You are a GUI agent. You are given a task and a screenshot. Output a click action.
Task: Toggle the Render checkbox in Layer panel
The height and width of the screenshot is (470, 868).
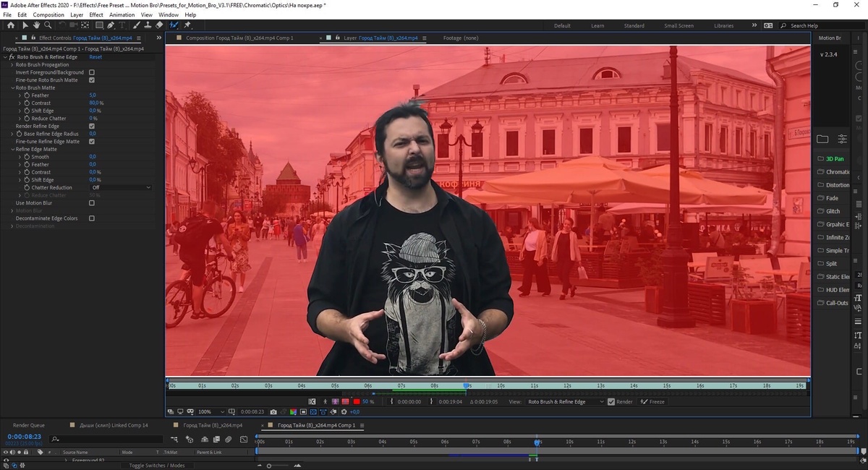click(x=611, y=401)
